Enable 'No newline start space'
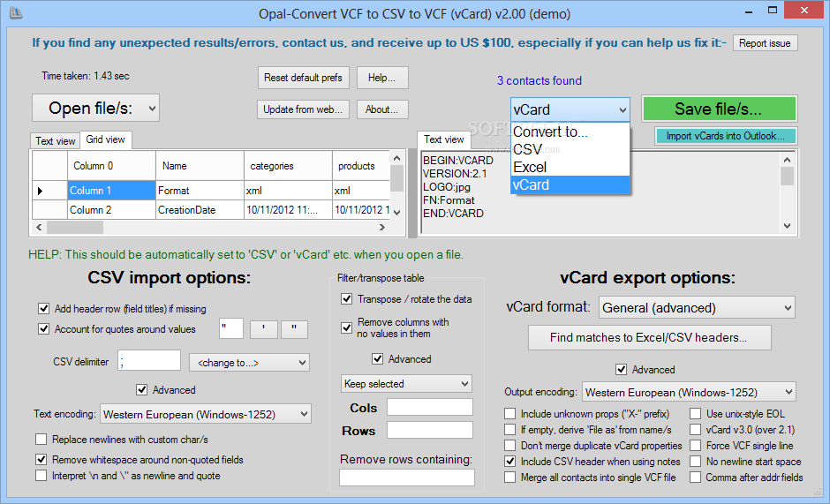Viewport: 830px width, 504px height. pyautogui.click(x=696, y=461)
